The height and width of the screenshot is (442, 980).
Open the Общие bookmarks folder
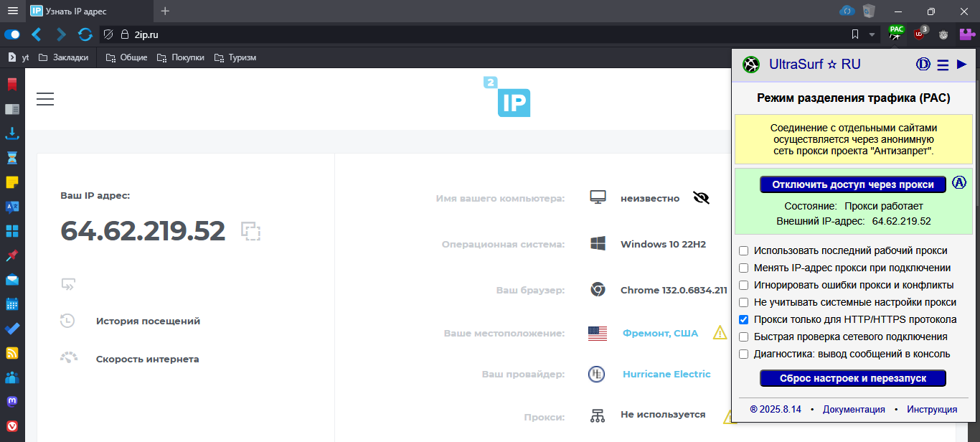click(126, 57)
